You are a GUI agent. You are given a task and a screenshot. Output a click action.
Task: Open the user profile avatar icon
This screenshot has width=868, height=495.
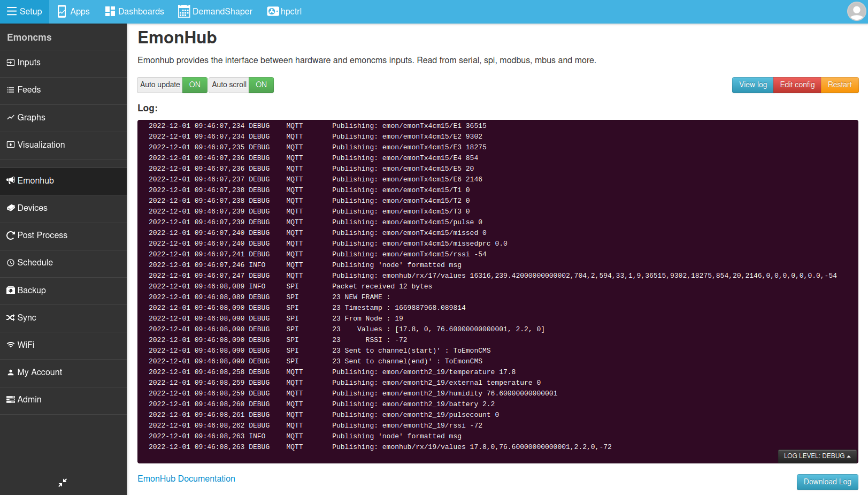click(x=856, y=11)
